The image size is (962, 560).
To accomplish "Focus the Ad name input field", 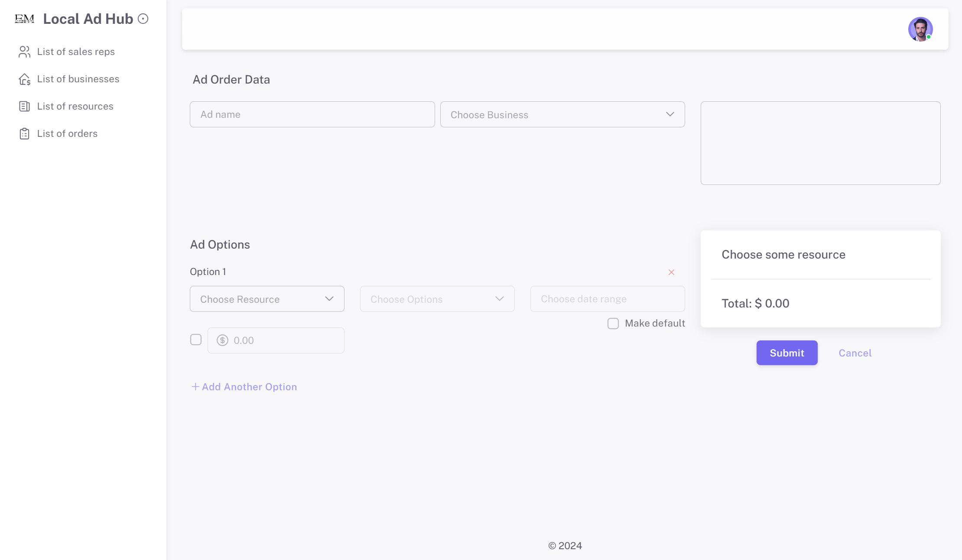I will pos(312,114).
